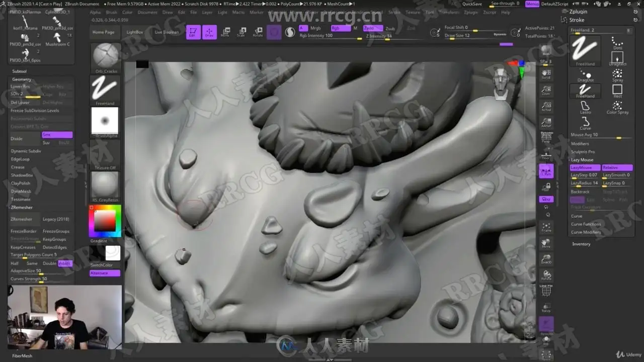Toggle the floor grid
Viewport: 644px width, 362px height.
(546, 154)
